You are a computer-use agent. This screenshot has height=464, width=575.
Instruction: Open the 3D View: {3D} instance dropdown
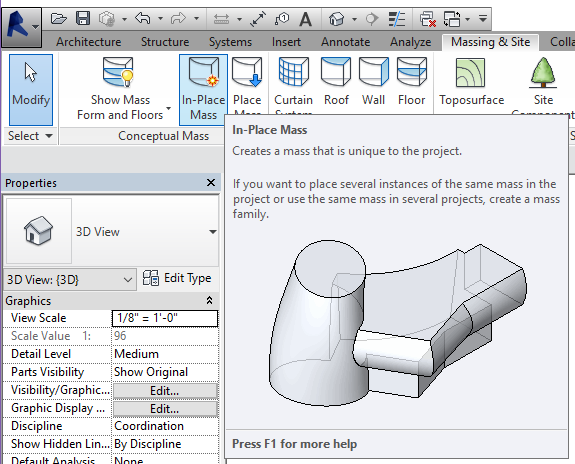coord(70,280)
